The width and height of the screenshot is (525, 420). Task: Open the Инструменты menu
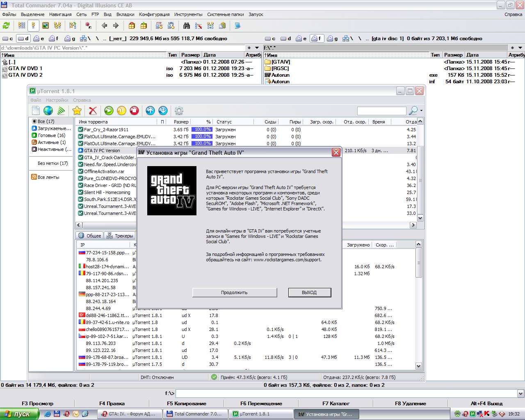188,14
